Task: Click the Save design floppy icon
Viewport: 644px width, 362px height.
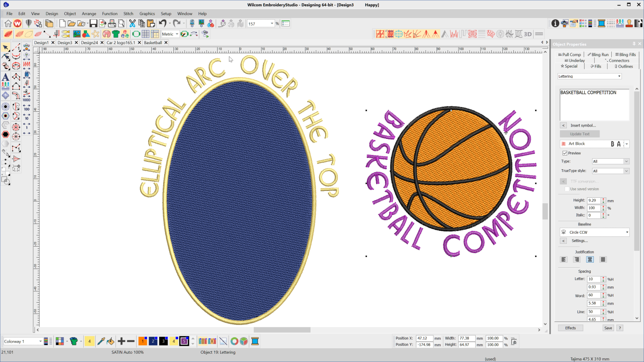Action: (93, 23)
